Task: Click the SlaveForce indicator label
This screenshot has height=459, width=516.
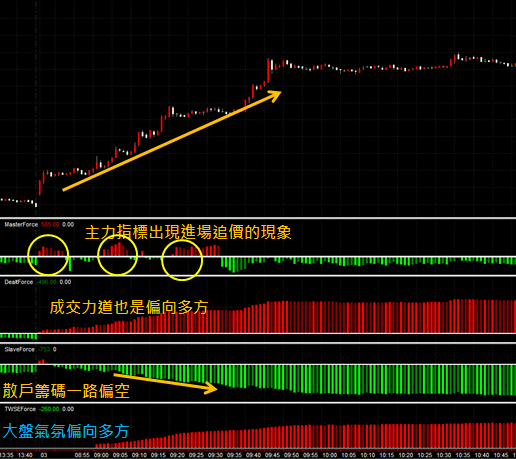Action: tap(20, 349)
